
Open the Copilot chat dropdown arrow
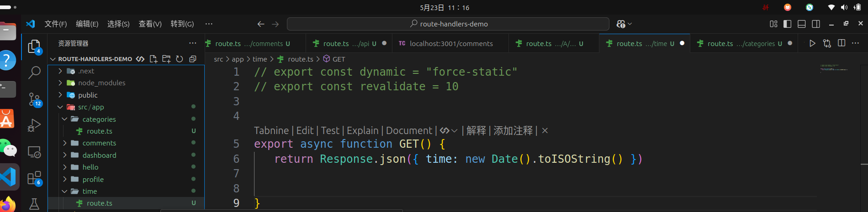pos(630,24)
